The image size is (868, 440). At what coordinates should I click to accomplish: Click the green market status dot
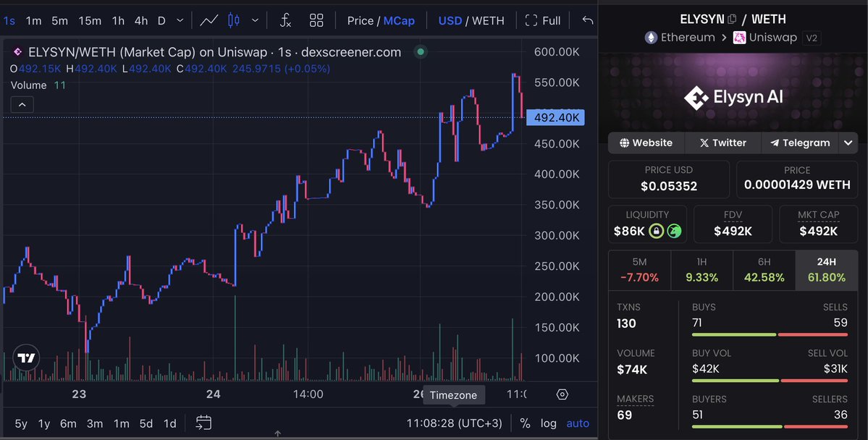click(x=421, y=52)
